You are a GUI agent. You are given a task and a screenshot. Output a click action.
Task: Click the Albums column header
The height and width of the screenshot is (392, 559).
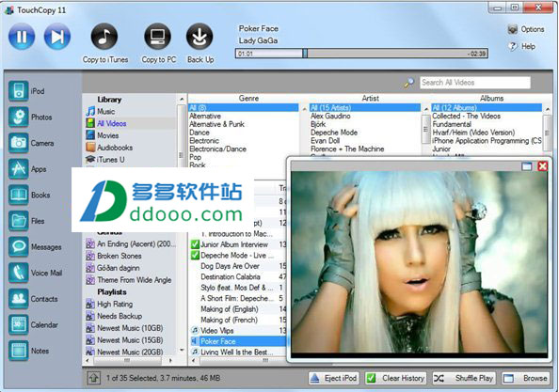coord(491,99)
